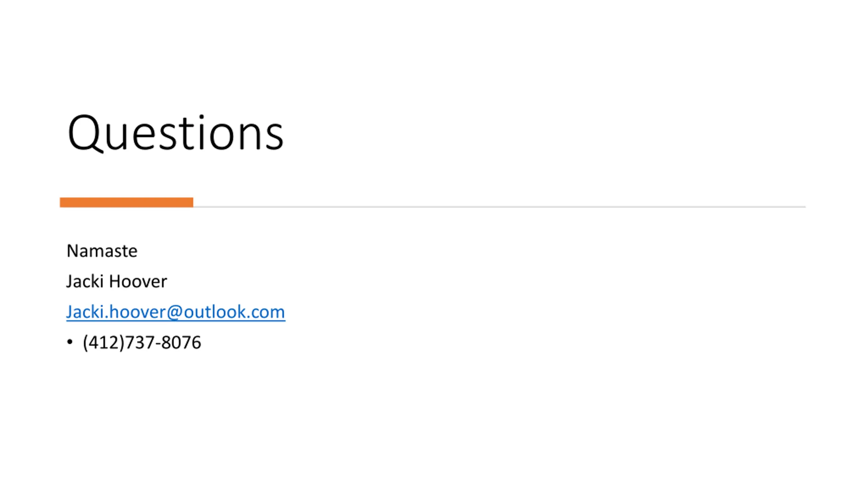Click the Questions slide title
868x488 pixels.
(175, 133)
